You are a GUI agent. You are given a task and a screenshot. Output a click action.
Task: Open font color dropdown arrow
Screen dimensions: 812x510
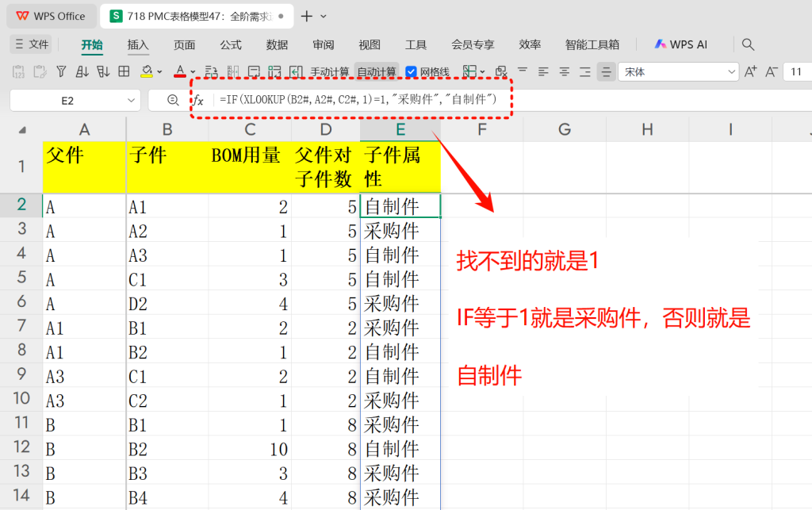(193, 72)
